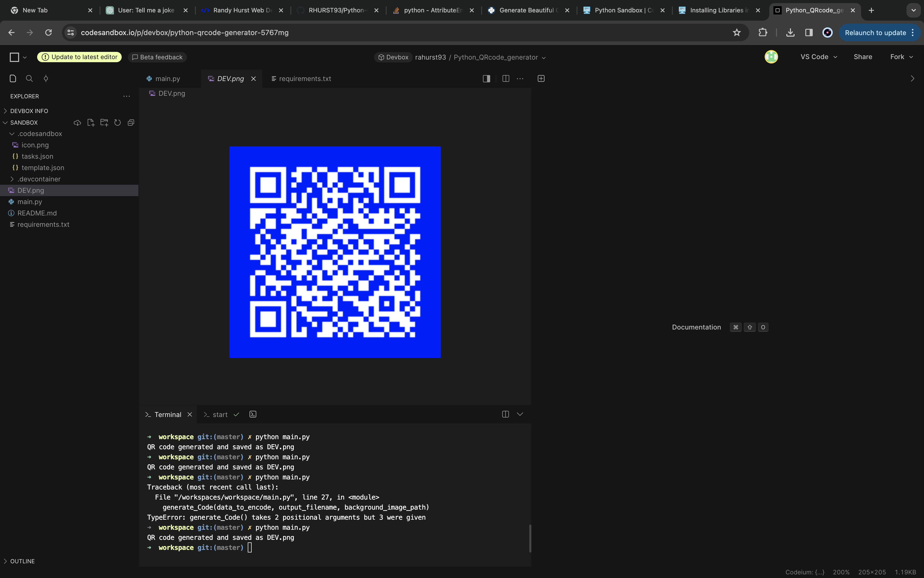Open tasks.json in file tree
This screenshot has width=924, height=578.
69,156
